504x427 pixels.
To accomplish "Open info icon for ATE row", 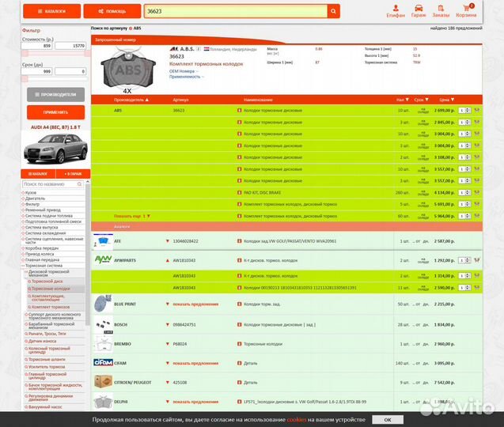I will coord(240,241).
